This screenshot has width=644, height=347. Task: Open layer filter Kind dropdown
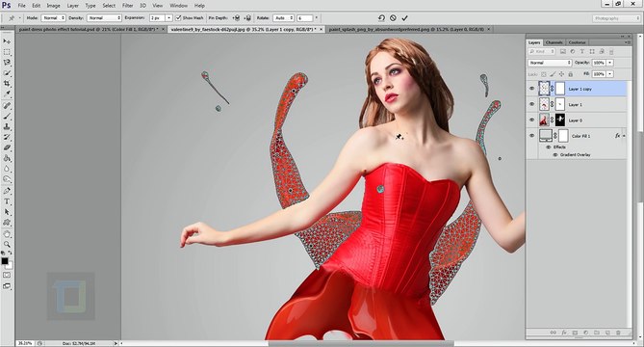tap(542, 51)
